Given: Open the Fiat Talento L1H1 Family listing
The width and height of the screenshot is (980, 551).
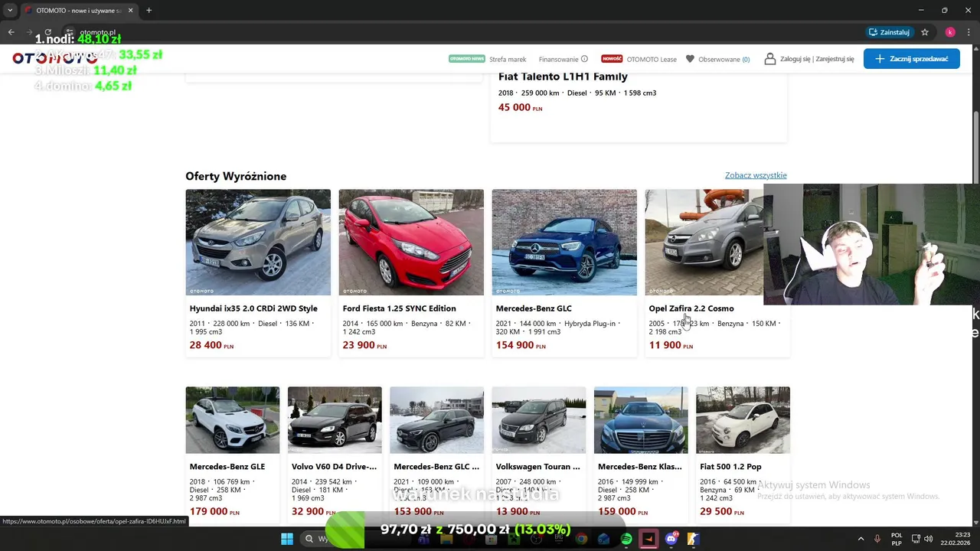Looking at the screenshot, I should [563, 77].
